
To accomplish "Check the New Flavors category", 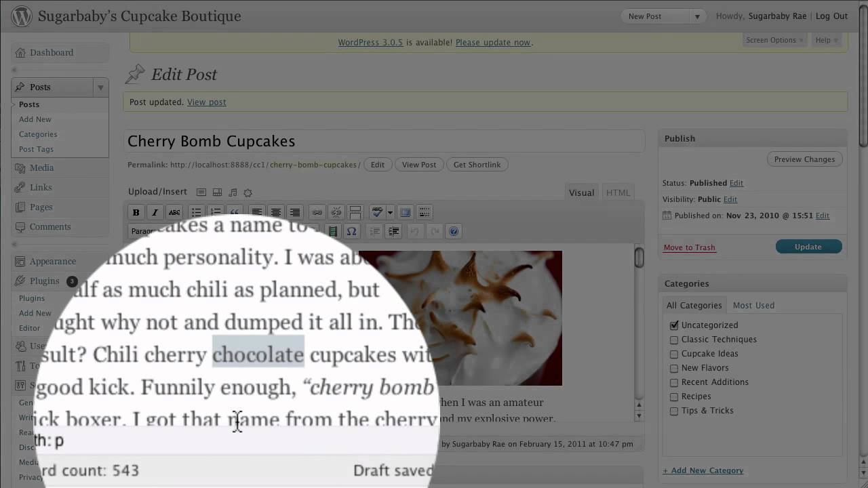I will pyautogui.click(x=674, y=368).
